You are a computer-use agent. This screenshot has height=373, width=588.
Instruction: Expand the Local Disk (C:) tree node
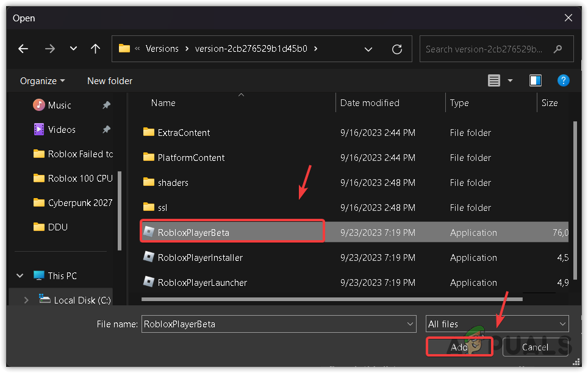pyautogui.click(x=26, y=300)
